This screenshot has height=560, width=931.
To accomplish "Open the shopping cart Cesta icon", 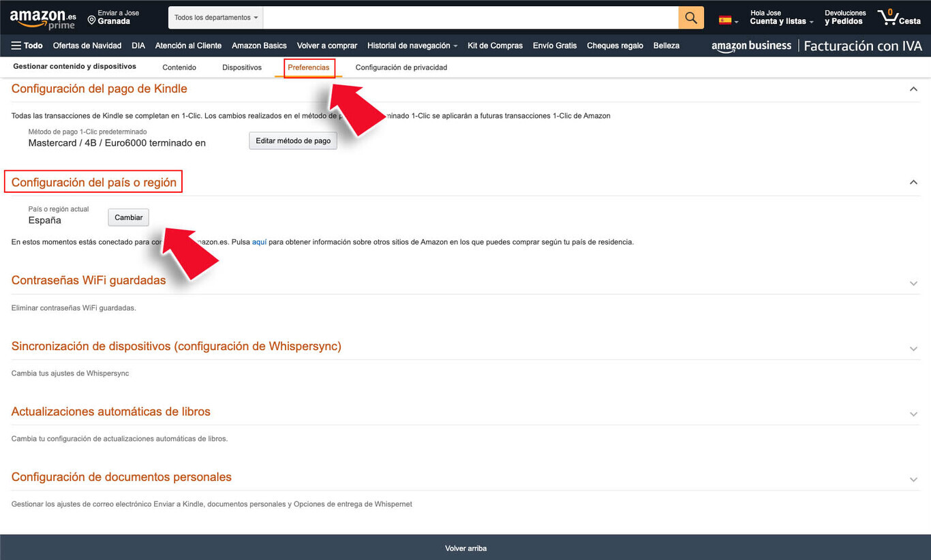I will point(898,18).
